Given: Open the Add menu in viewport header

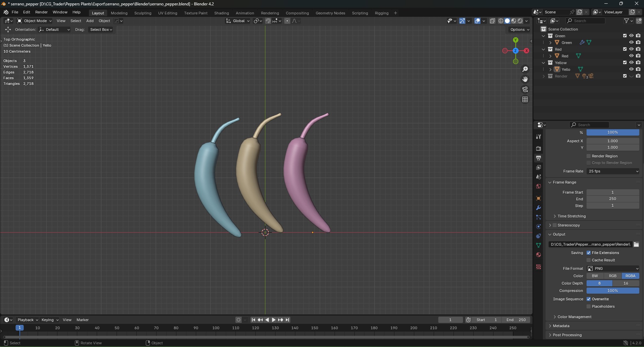Looking at the screenshot, I should point(90,21).
